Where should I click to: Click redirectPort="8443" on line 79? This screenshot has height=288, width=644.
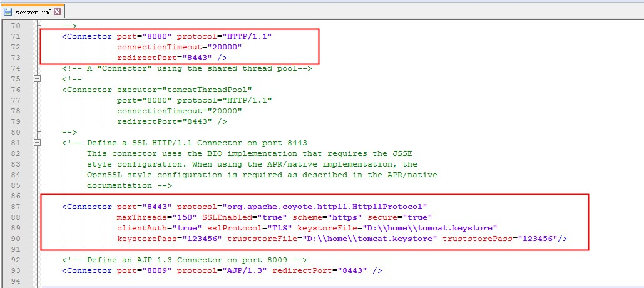click(164, 121)
